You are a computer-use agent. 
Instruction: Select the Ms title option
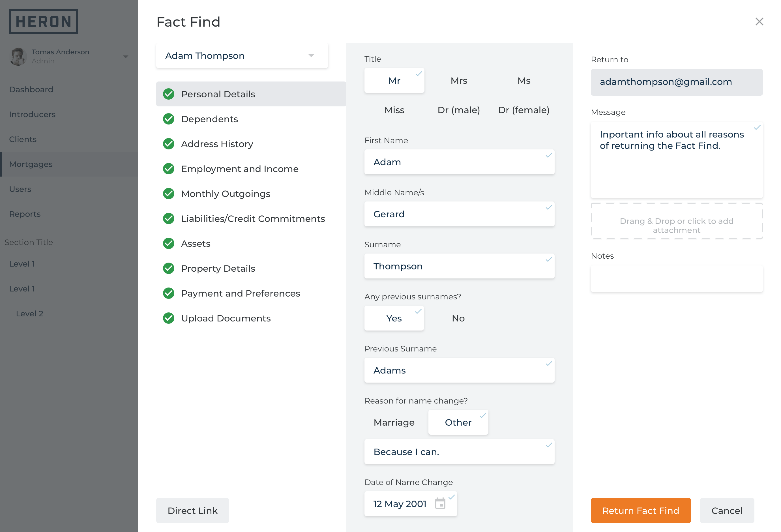pyautogui.click(x=523, y=81)
